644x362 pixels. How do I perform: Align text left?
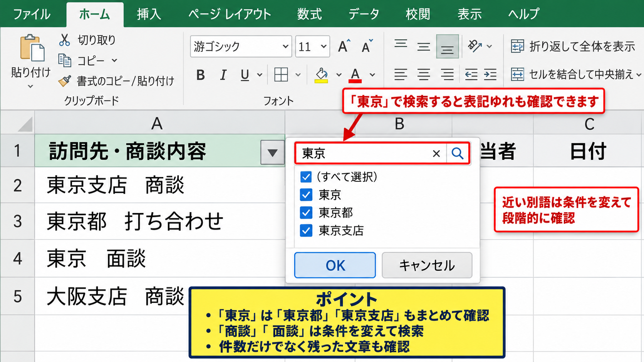pos(401,74)
